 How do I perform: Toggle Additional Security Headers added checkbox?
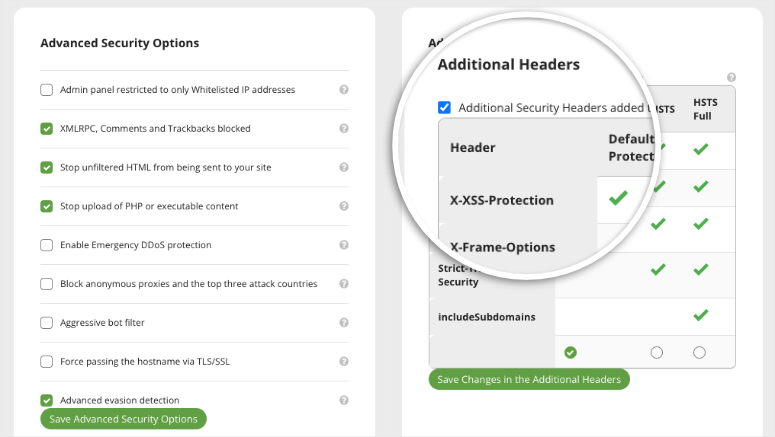[444, 108]
